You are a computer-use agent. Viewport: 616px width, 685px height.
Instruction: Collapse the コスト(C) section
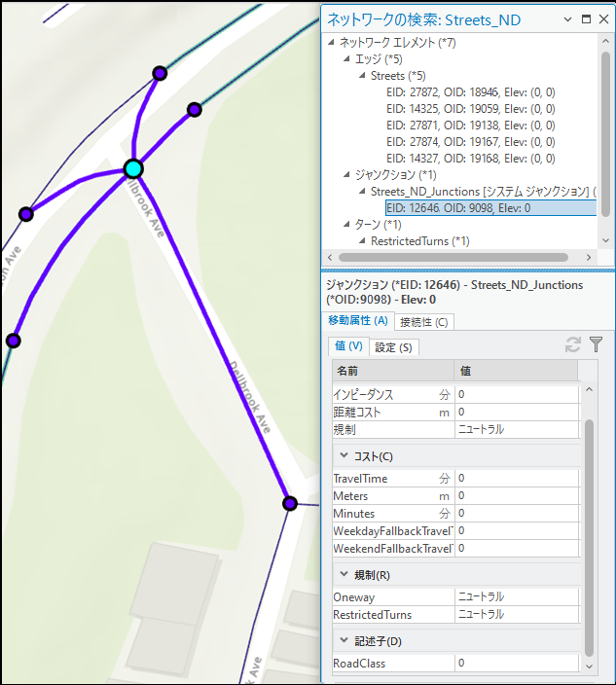click(x=344, y=456)
